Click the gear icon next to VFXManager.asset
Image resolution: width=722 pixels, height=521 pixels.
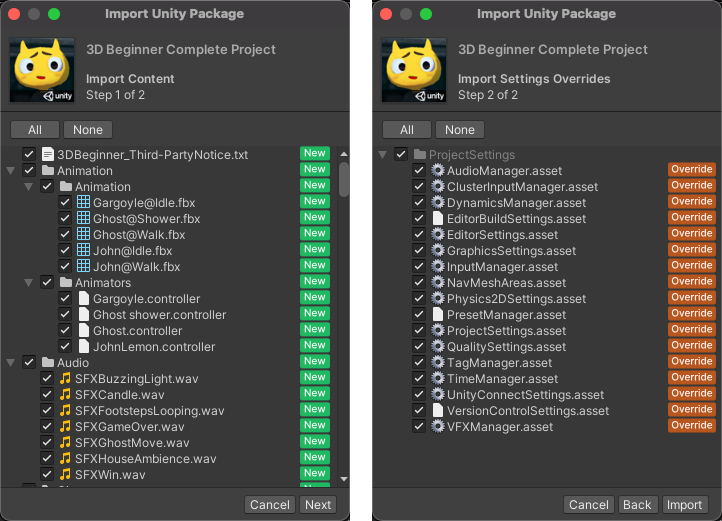pos(437,427)
